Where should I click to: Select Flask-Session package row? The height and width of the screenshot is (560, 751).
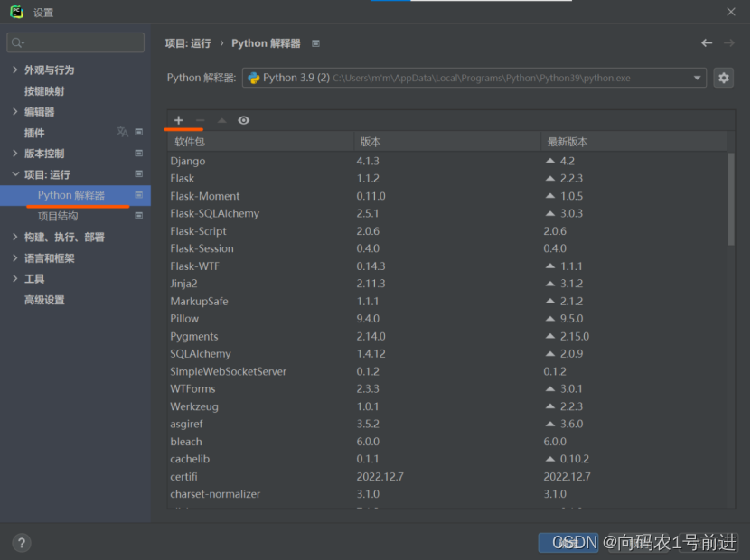[447, 248]
